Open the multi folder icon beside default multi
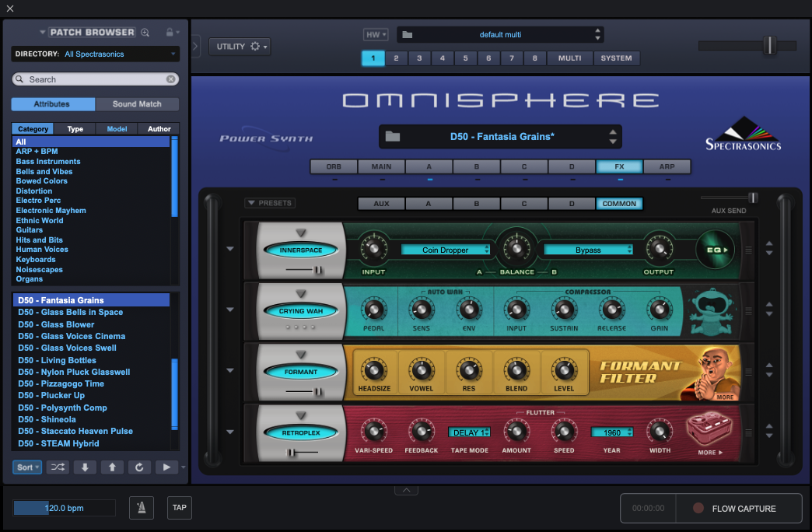 (x=408, y=35)
